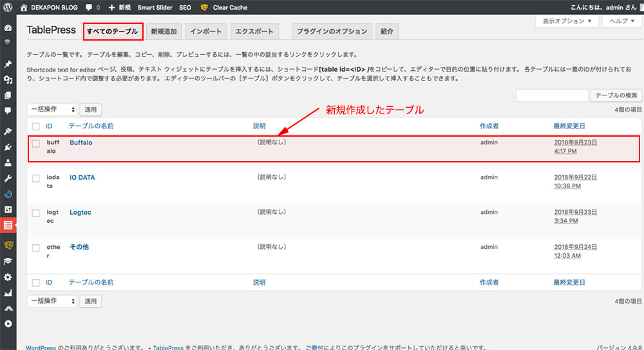Sort by 説明 in the footer row
This screenshot has width=644, height=350.
pyautogui.click(x=259, y=282)
